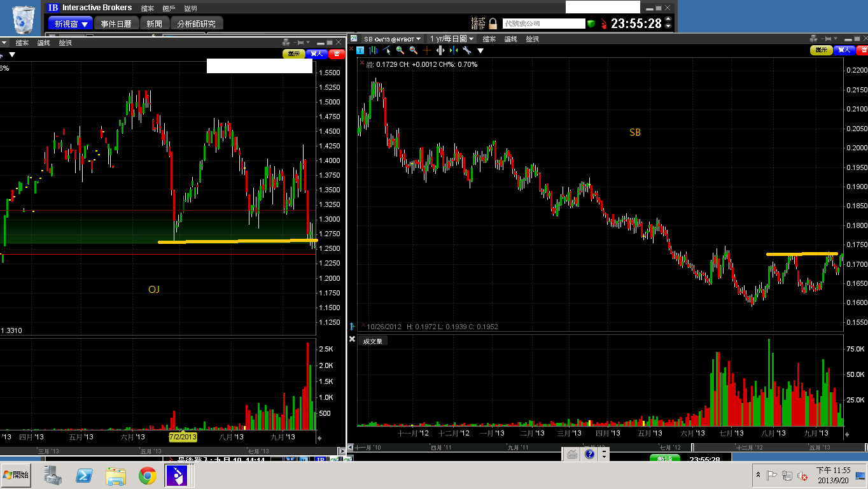
Task: Click horizontal expand arrows icon in SB toolbar
Action: [x=440, y=50]
